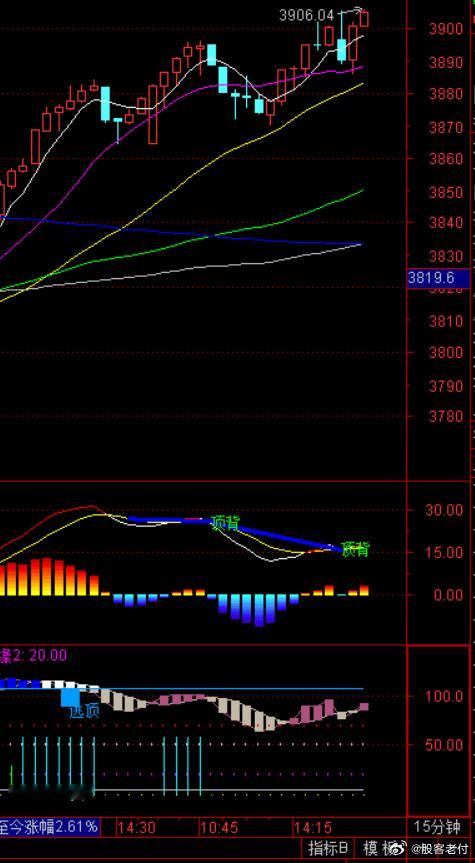Click the 3900 price axis label
Screen dimensions: 475x863
(447, 29)
